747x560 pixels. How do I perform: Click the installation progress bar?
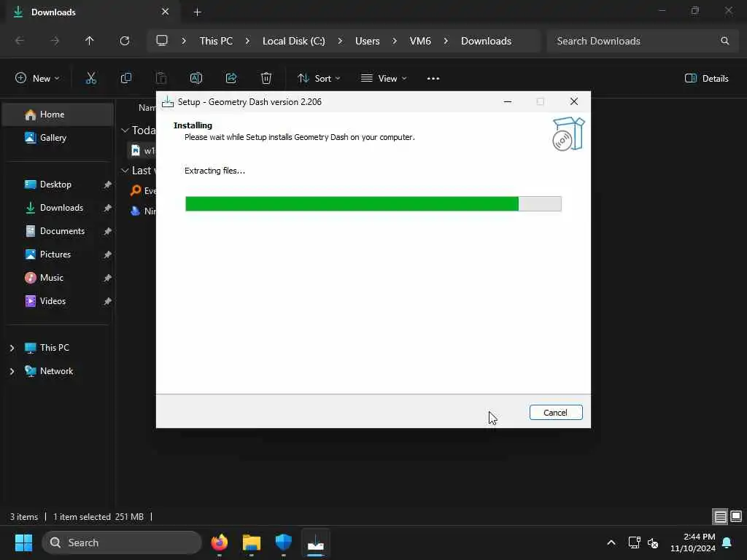pos(373,204)
